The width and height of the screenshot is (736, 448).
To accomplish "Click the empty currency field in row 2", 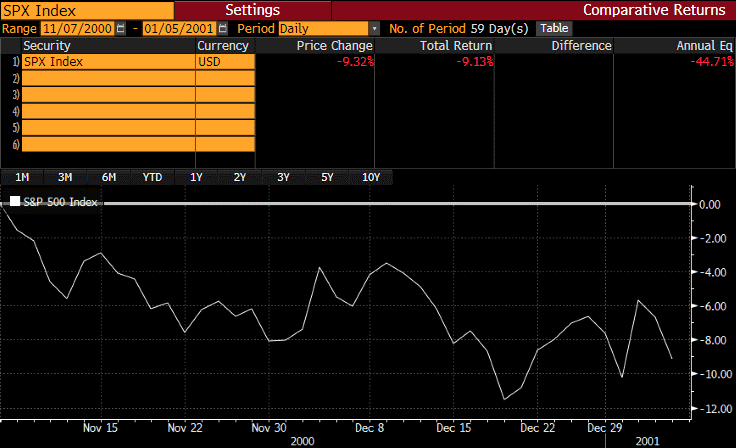I will (225, 78).
